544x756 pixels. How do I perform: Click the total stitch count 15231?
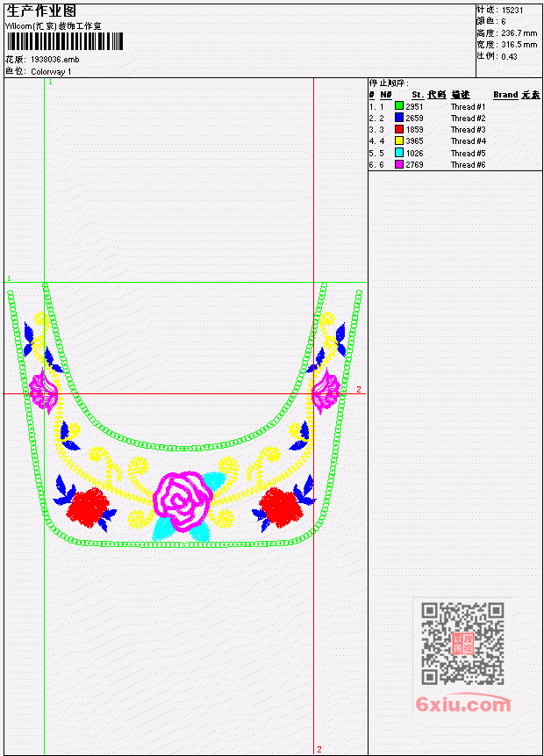point(512,11)
